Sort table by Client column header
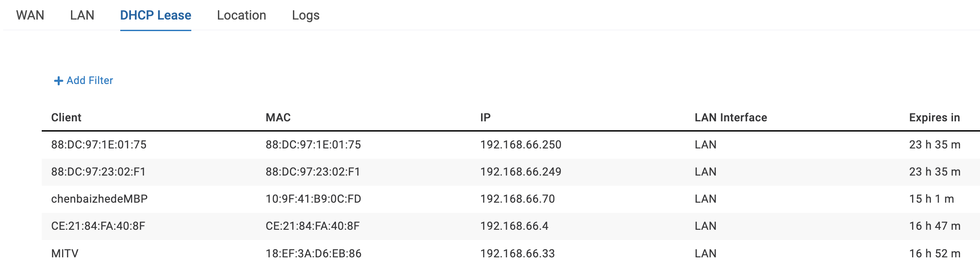980x264 pixels. (66, 117)
